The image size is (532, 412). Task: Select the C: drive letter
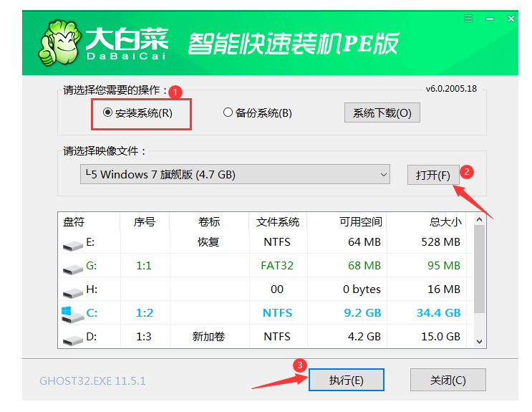click(x=92, y=313)
